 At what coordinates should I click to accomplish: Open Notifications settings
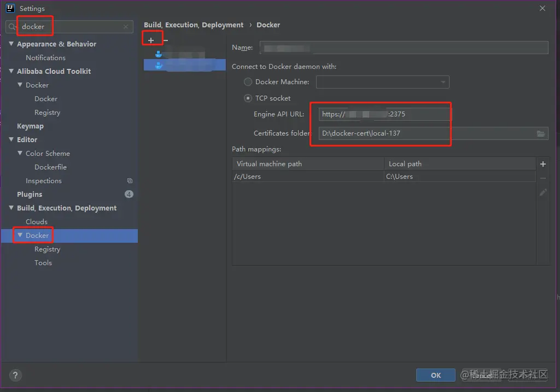click(x=45, y=58)
